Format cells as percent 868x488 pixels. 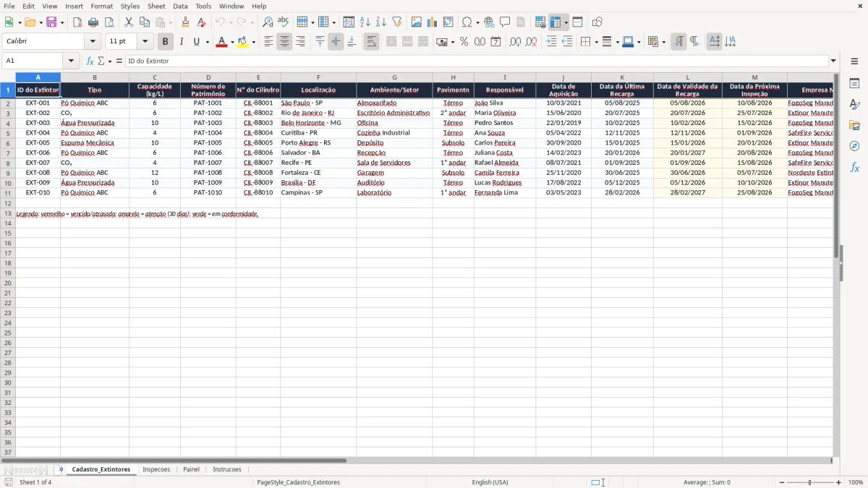tap(464, 42)
